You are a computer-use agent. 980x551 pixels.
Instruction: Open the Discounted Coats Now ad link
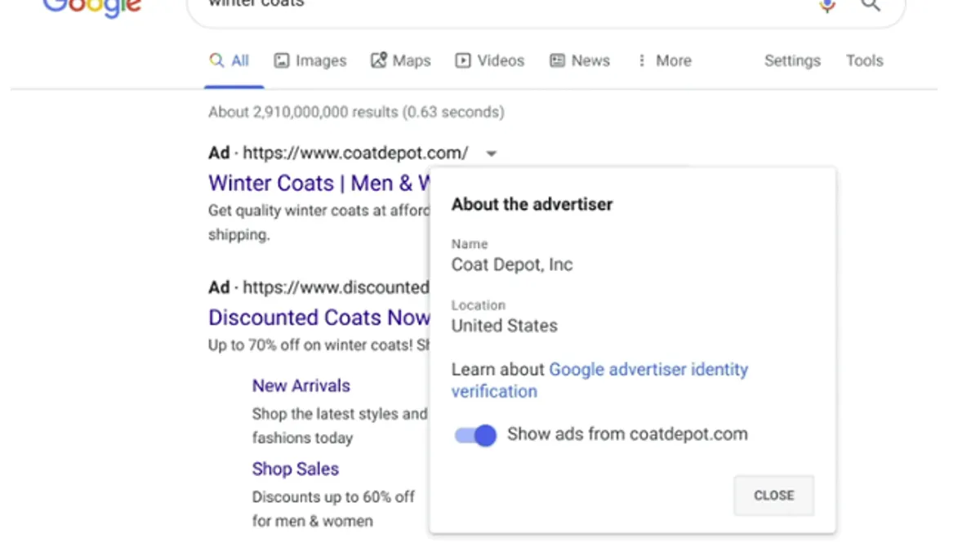tap(319, 317)
